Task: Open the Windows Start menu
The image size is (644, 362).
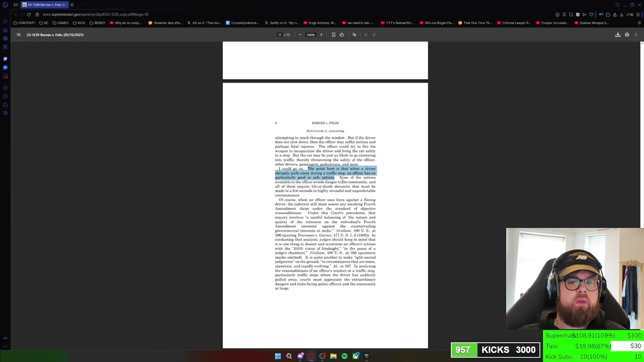Action: pyautogui.click(x=278, y=356)
